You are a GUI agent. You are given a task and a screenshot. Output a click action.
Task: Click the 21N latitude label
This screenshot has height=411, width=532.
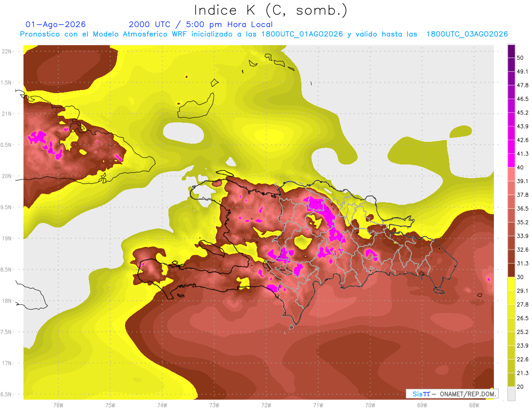coord(7,114)
